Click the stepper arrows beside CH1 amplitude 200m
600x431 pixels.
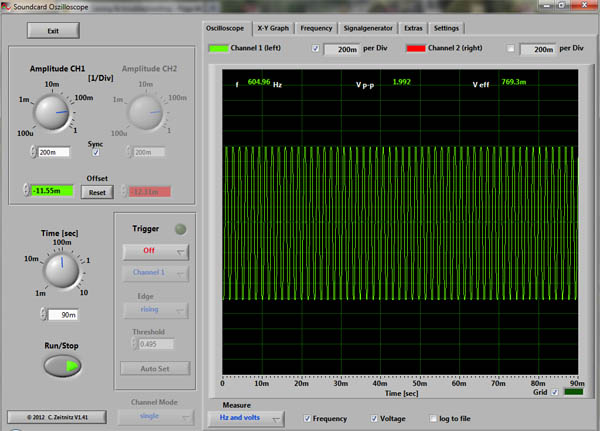tap(32, 152)
